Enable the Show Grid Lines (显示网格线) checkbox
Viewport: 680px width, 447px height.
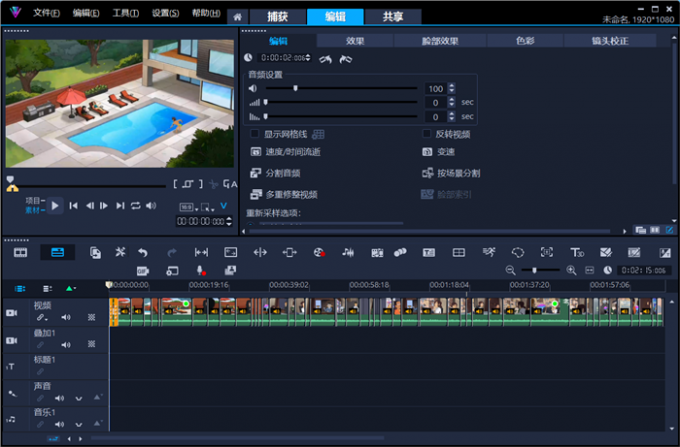pos(255,133)
